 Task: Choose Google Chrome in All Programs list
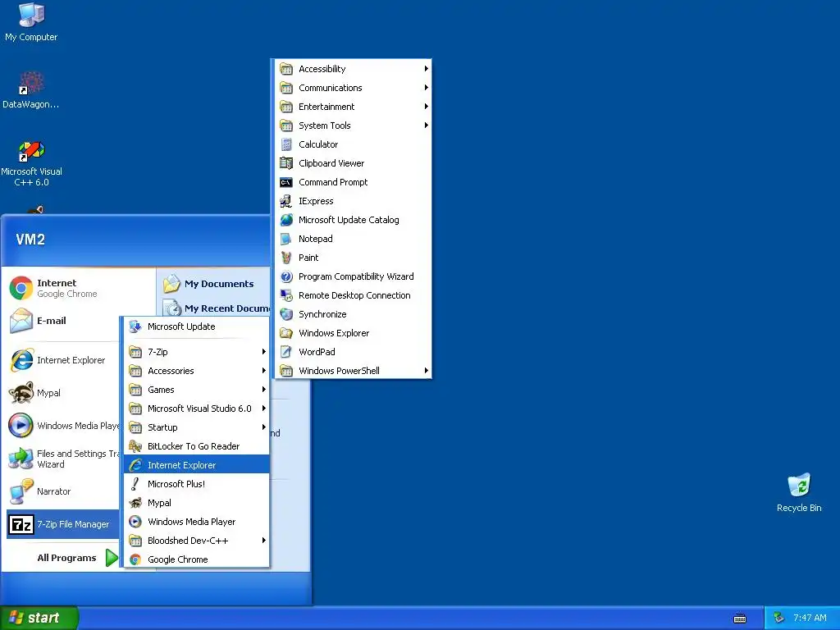pyautogui.click(x=197, y=559)
